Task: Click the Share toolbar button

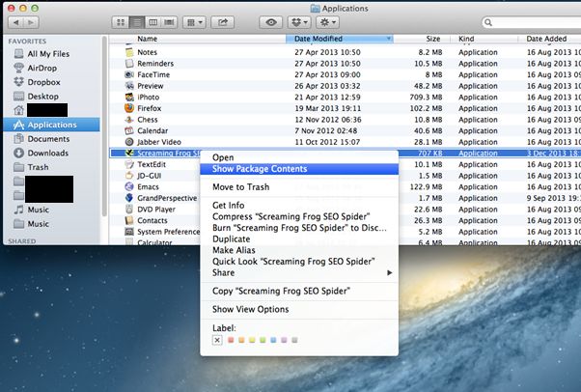Action: (x=222, y=22)
